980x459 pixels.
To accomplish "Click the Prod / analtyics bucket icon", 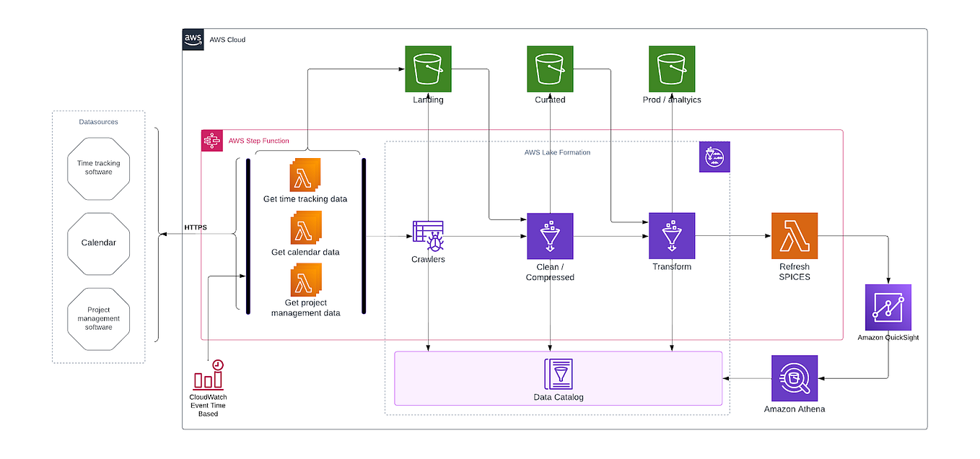I will (x=671, y=69).
